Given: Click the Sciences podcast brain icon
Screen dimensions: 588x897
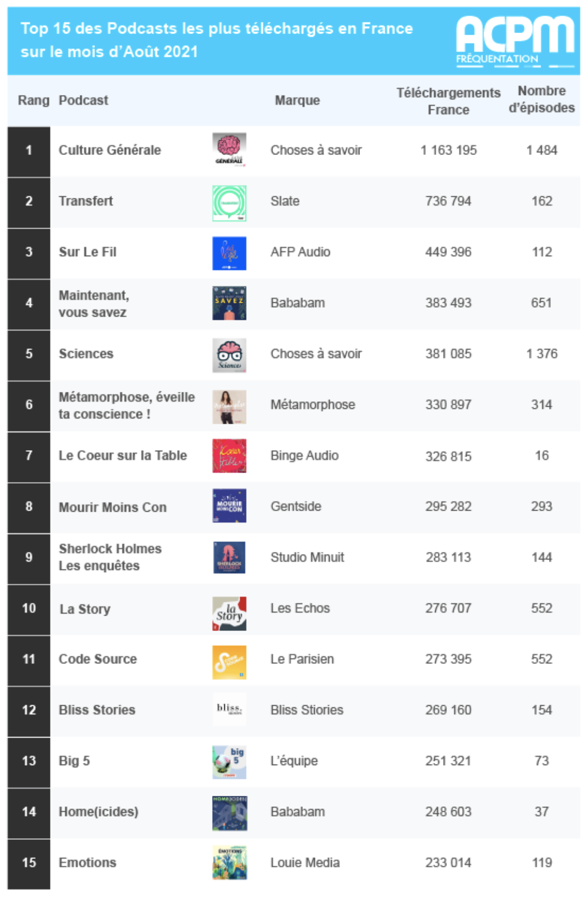Looking at the screenshot, I should 229,355.
